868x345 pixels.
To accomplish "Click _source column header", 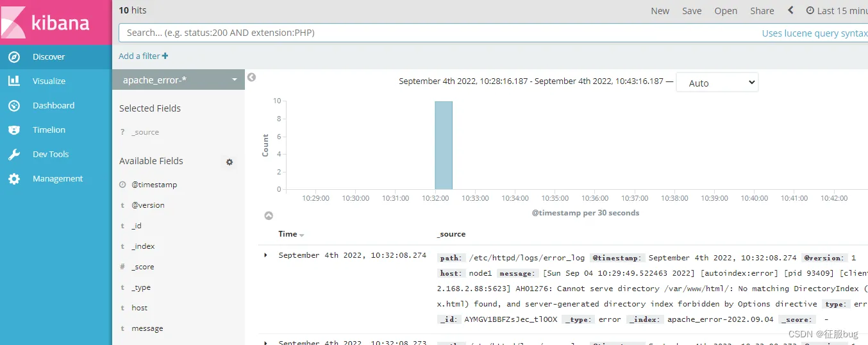I will (x=451, y=234).
